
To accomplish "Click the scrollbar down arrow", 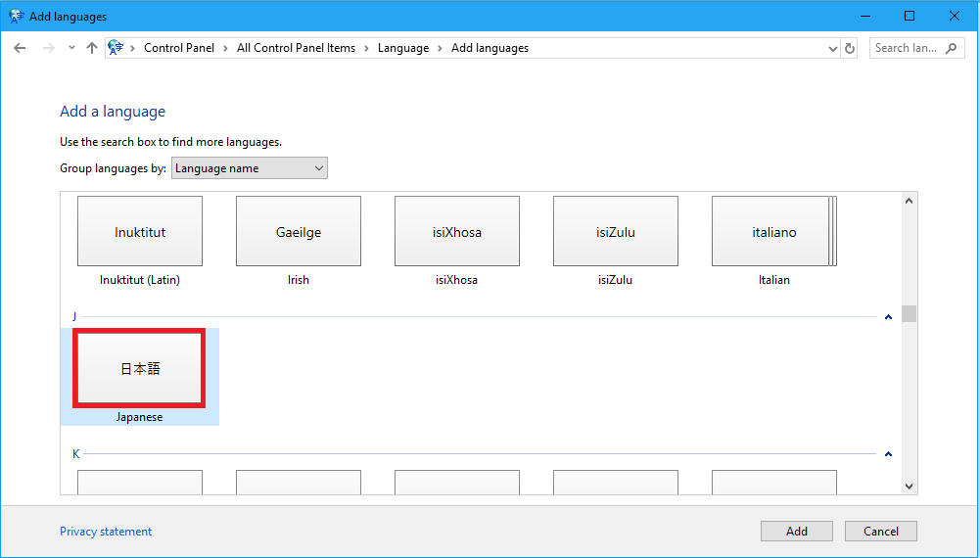I will click(x=910, y=486).
